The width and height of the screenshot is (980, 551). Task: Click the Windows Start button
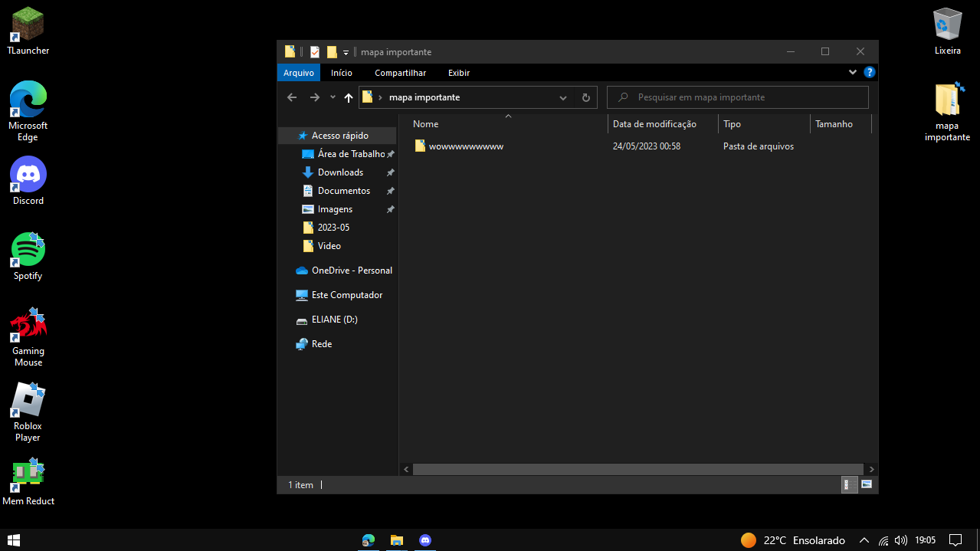[x=14, y=540]
